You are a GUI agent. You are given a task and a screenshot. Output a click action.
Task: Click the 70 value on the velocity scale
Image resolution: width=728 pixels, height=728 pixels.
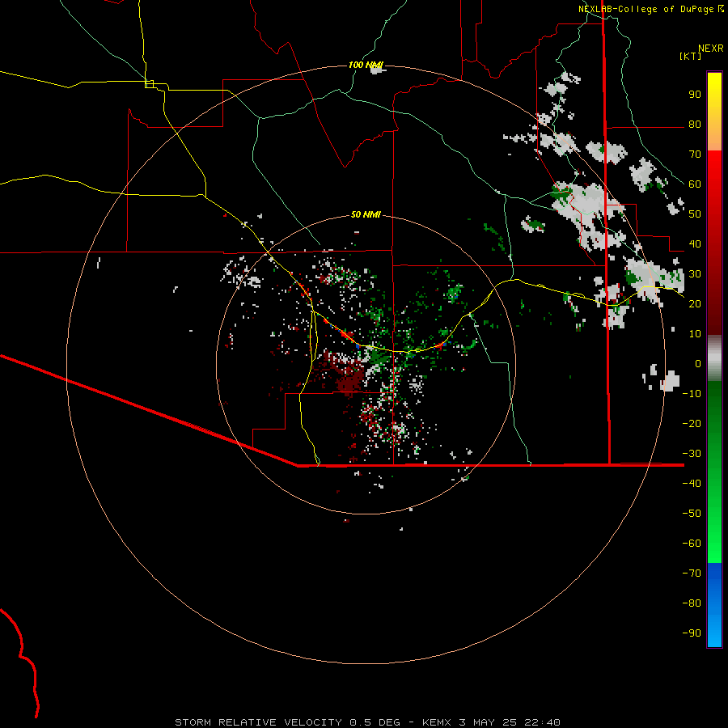695,154
